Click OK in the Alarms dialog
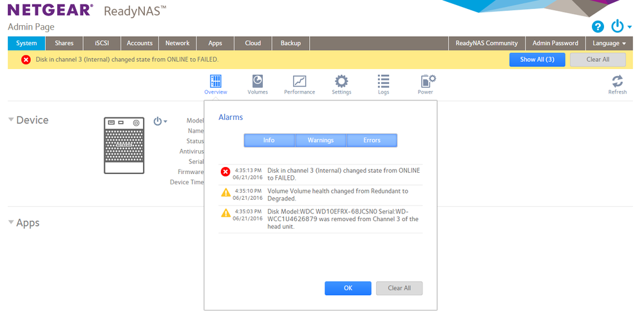Viewport: 644px width, 321px height. (348, 288)
